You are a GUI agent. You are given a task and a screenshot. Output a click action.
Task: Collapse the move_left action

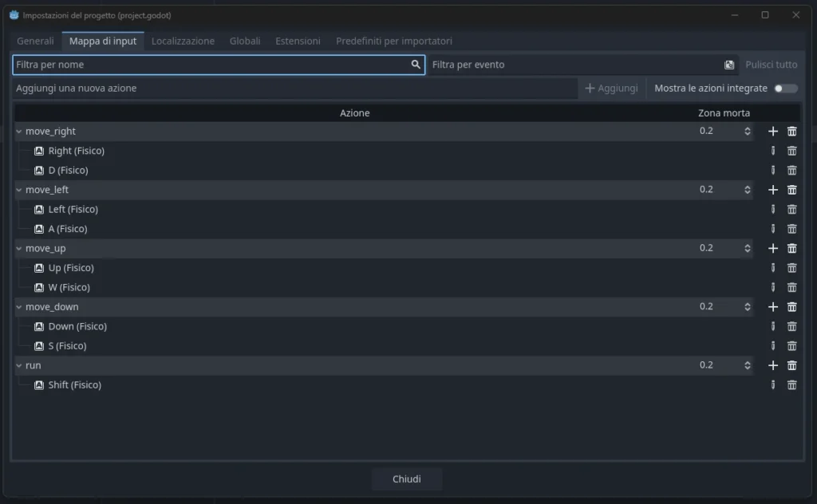pos(18,189)
